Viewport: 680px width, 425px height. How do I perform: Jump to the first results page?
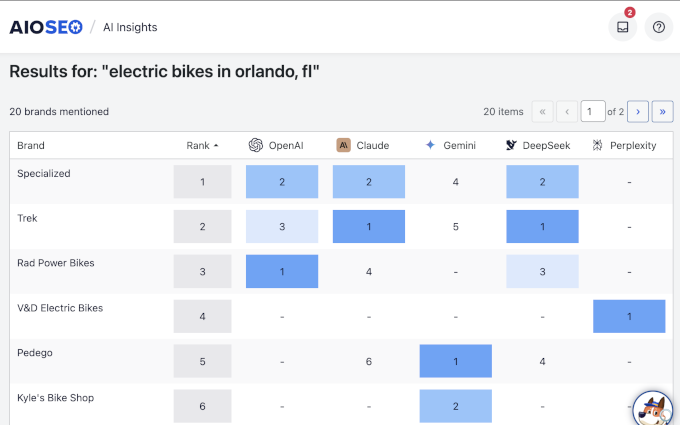[543, 112]
